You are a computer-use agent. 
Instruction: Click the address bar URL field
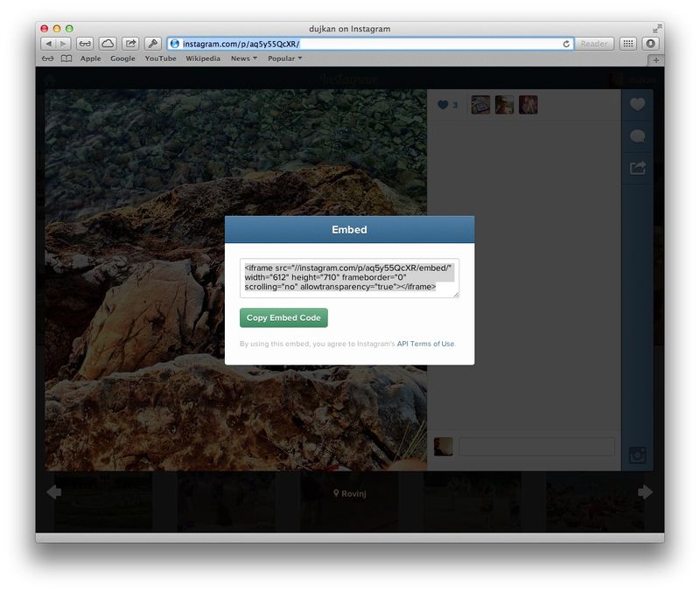point(370,44)
